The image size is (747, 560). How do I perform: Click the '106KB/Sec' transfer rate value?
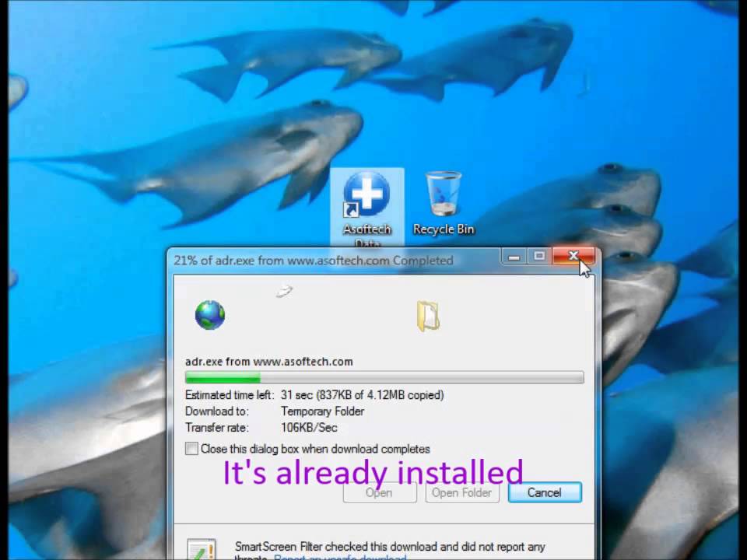tap(309, 427)
